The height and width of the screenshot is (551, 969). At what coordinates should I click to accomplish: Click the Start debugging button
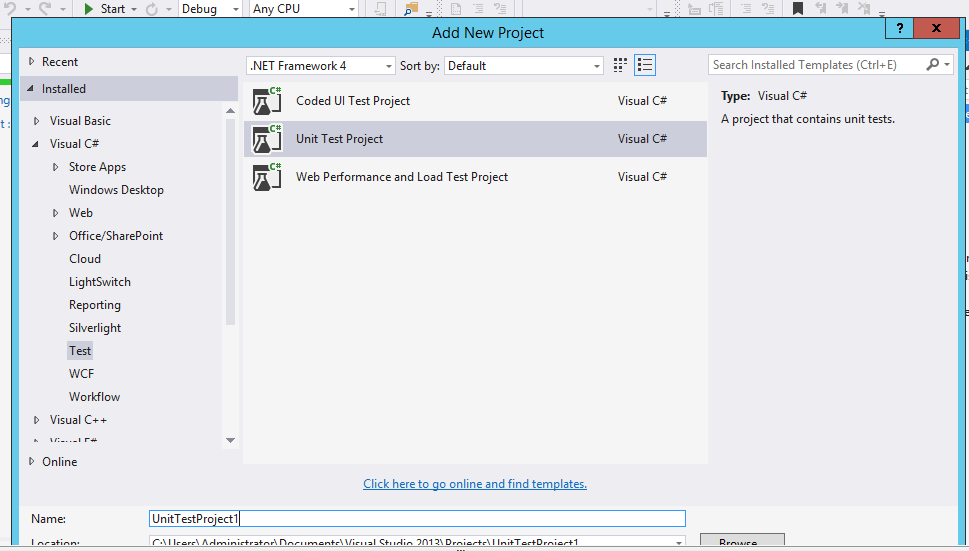pos(104,9)
